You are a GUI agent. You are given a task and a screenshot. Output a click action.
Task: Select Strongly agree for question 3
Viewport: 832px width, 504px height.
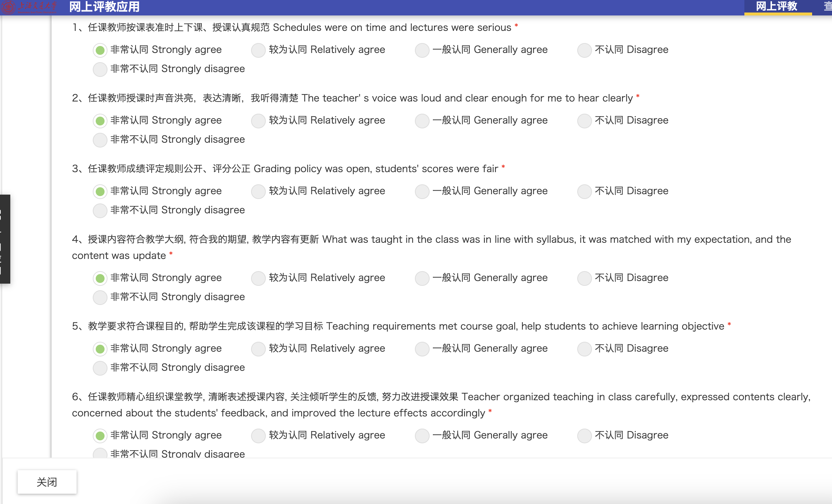pyautogui.click(x=100, y=191)
